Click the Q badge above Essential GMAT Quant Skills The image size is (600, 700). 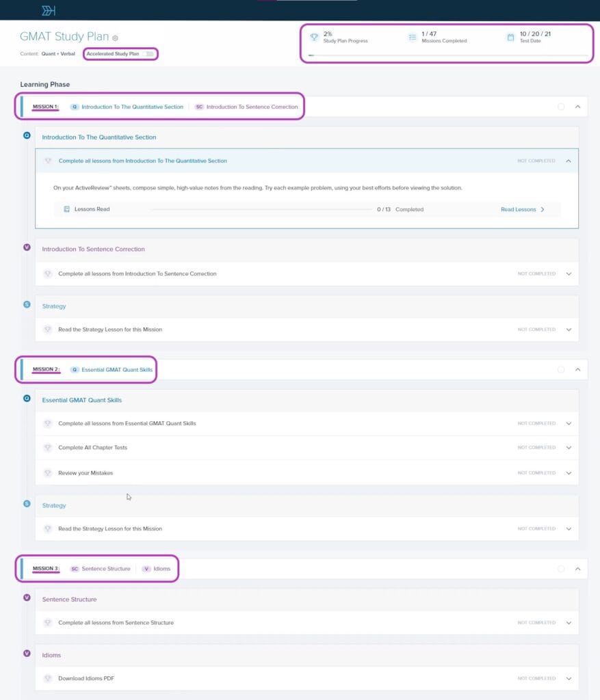coord(27,397)
